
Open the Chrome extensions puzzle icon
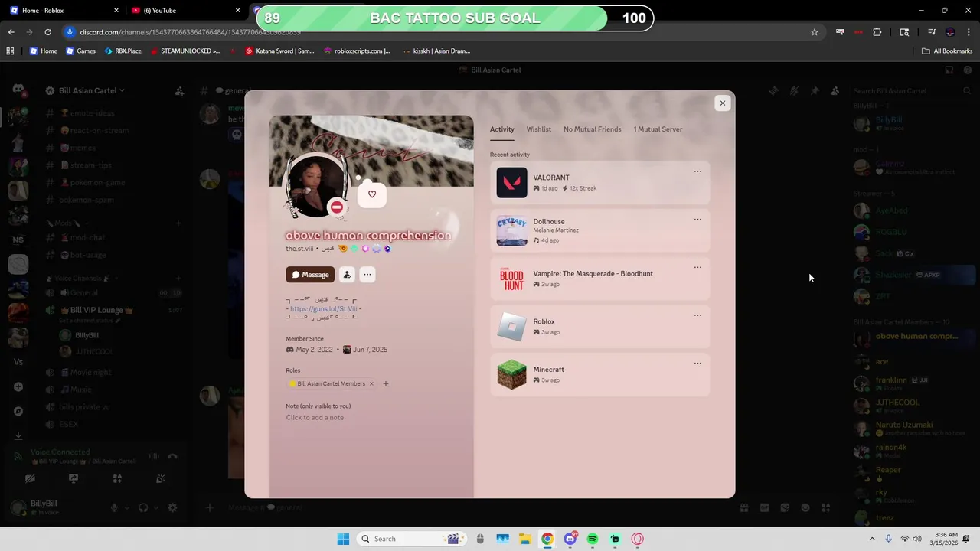point(877,32)
